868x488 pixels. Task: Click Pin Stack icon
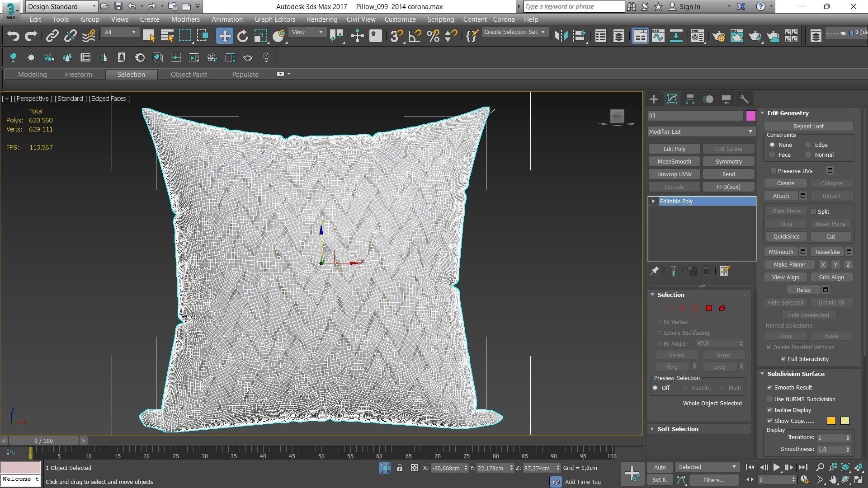point(654,271)
